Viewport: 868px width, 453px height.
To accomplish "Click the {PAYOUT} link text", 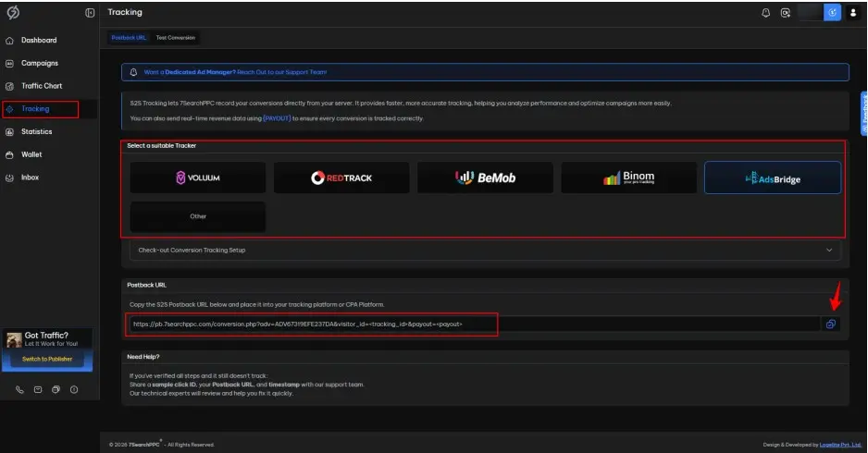I will tap(277, 118).
